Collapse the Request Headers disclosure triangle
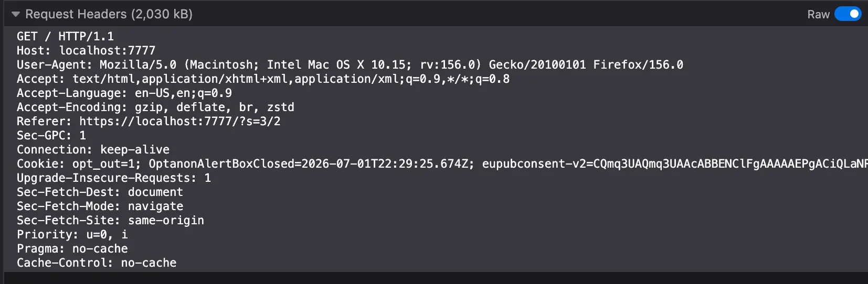This screenshot has width=868, height=284. click(x=16, y=14)
